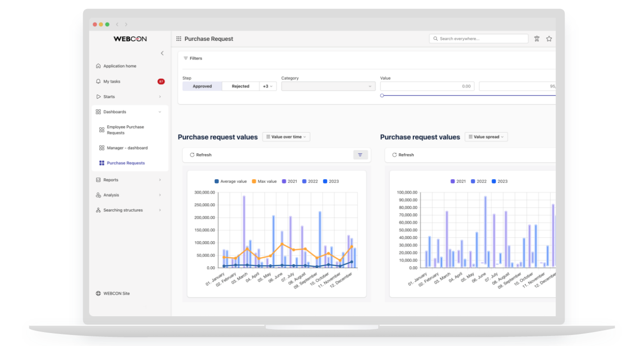644x346 pixels.
Task: Click the browser back arrow
Action: coord(117,25)
